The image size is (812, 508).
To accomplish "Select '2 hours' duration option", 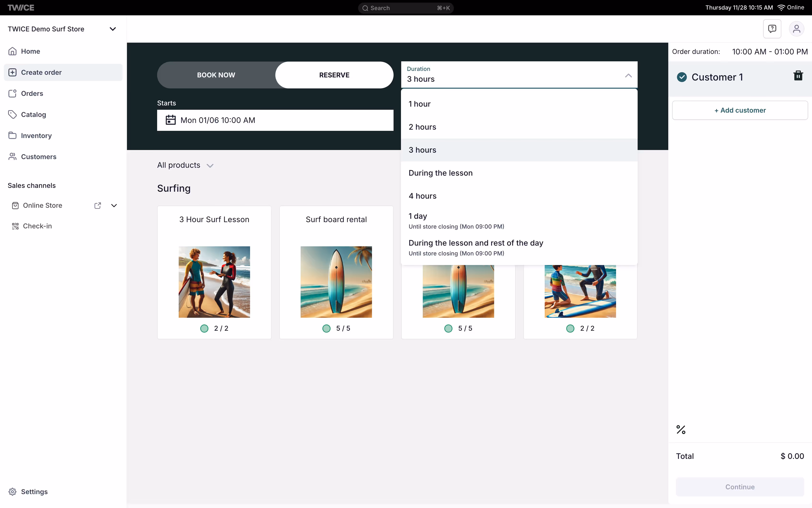I will 422,127.
